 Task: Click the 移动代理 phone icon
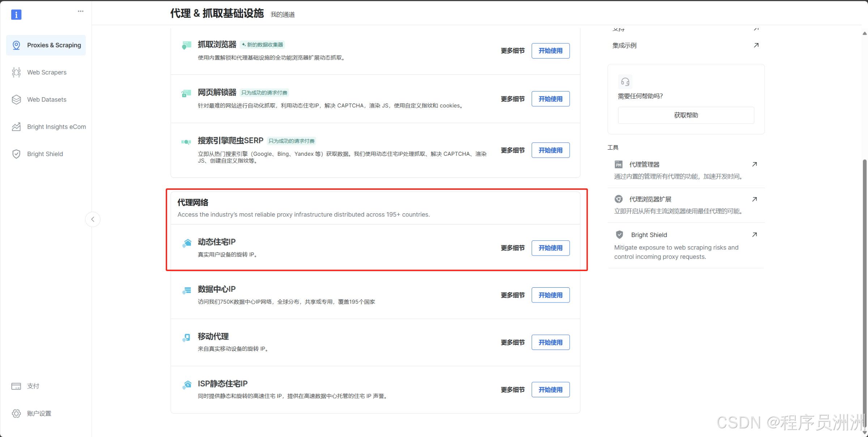click(x=187, y=338)
